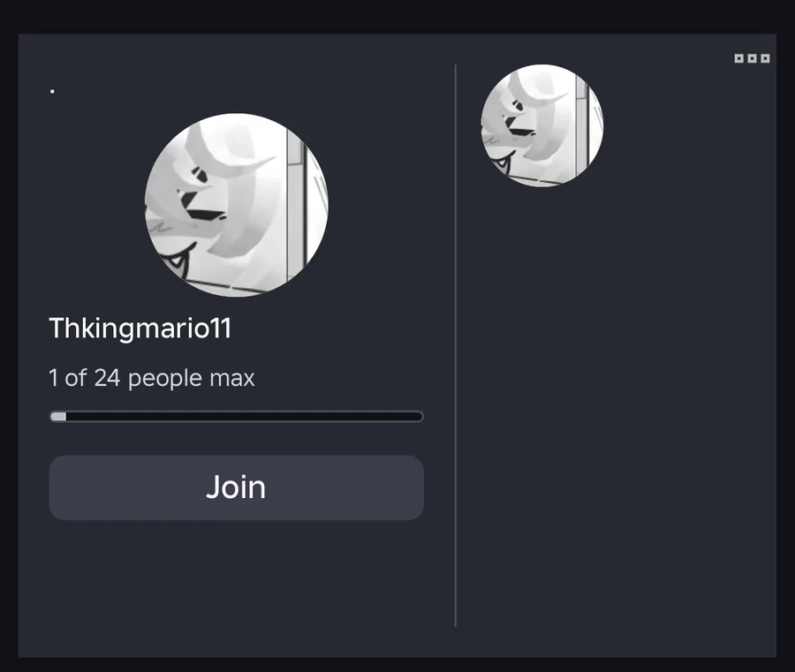The width and height of the screenshot is (795, 672).
Task: Select the small player avatar in right panel
Action: pos(542,125)
